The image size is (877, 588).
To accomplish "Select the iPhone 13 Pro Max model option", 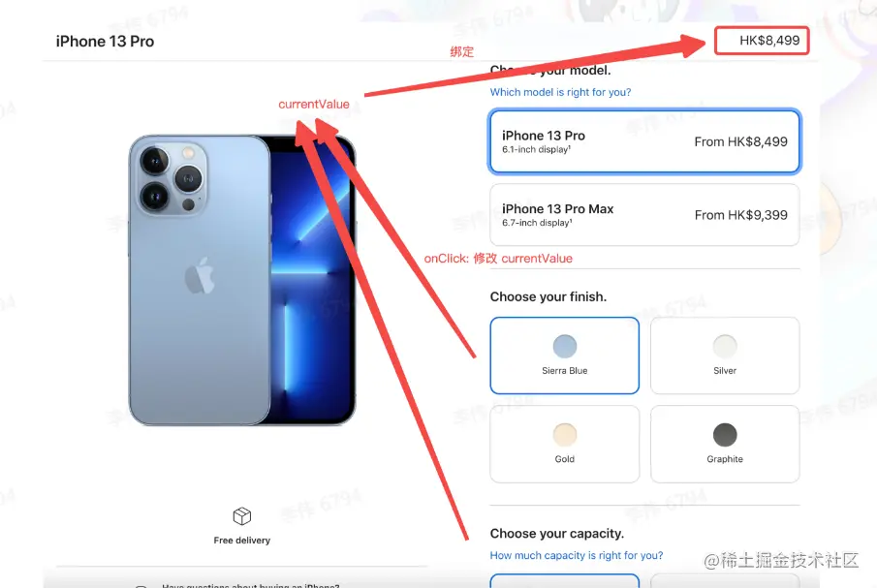I will (x=644, y=215).
